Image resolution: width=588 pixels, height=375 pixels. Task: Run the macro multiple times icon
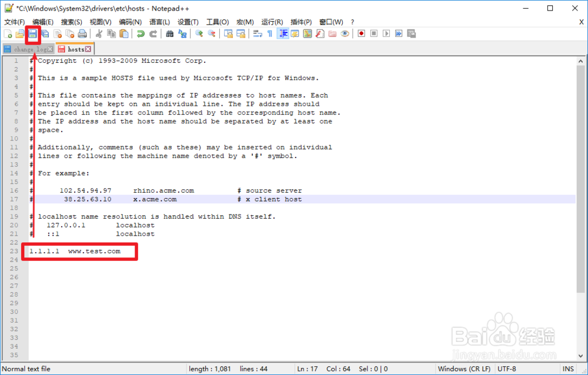pos(399,34)
